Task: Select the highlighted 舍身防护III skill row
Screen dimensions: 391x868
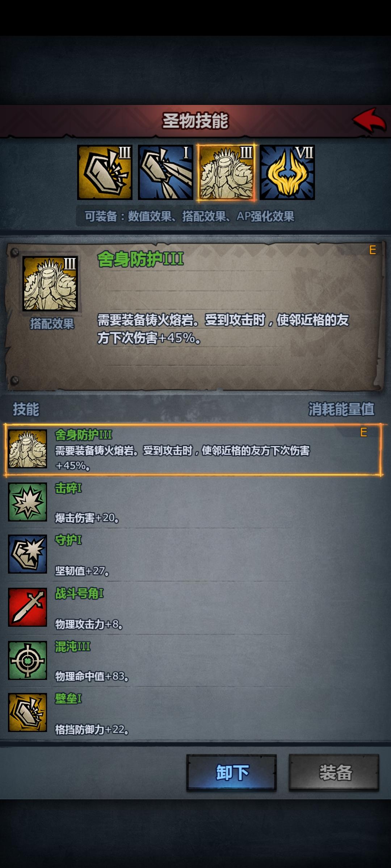Action: pyautogui.click(x=194, y=450)
